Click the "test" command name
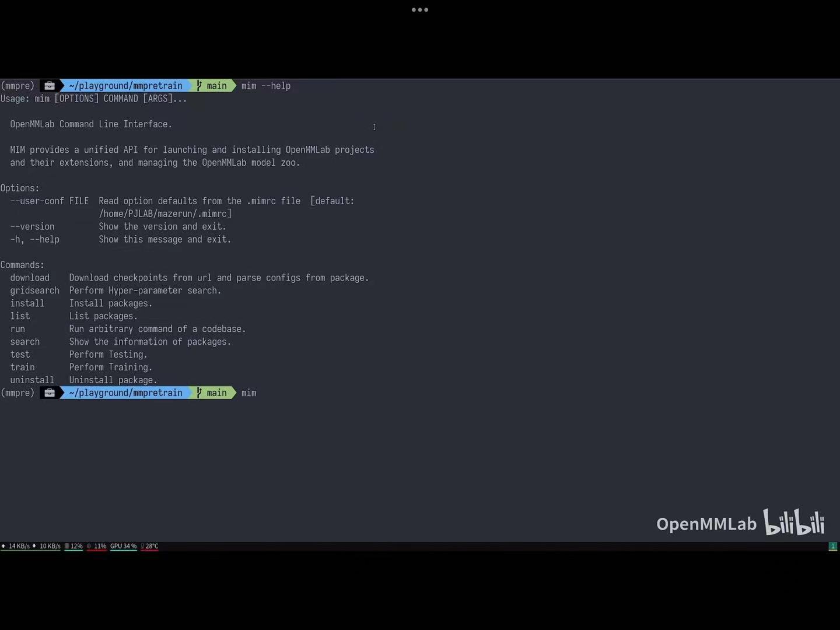 click(x=20, y=355)
